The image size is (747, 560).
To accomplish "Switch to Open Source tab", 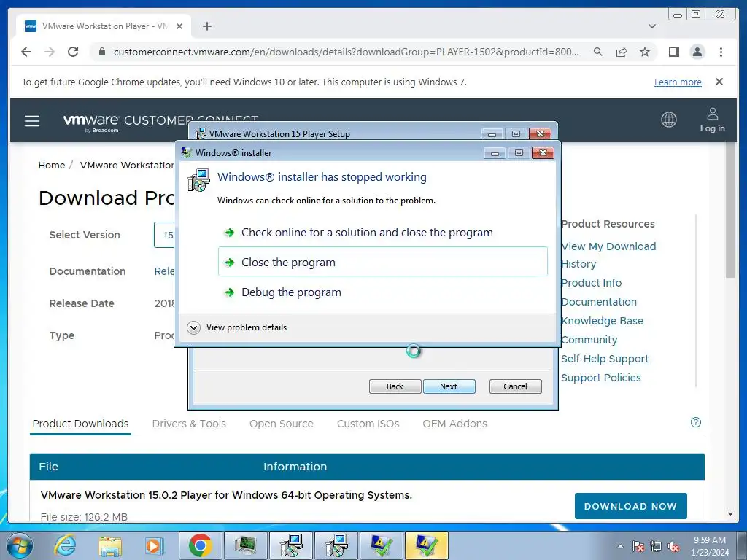I will tap(282, 424).
